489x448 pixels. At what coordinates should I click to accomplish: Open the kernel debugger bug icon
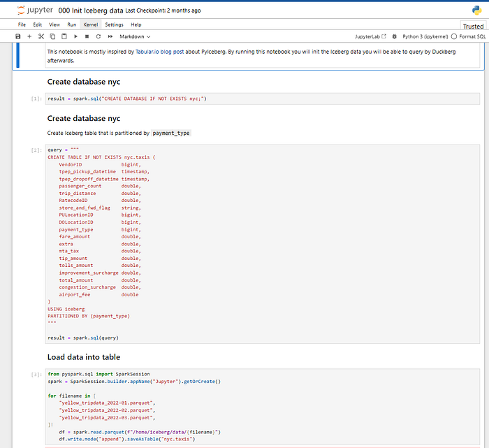click(x=395, y=36)
